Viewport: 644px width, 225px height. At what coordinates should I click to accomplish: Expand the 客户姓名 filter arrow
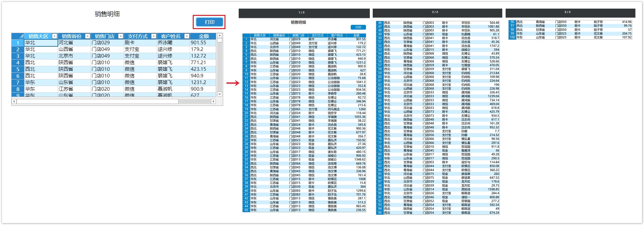(x=187, y=36)
